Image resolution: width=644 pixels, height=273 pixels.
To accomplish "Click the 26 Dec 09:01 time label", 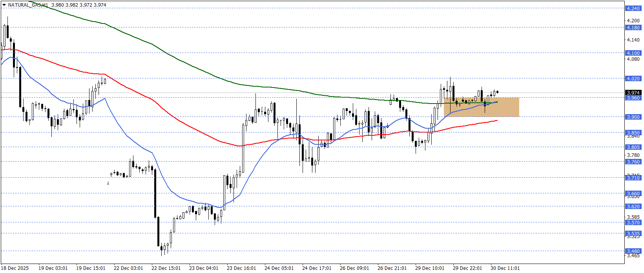I will [x=354, y=268].
